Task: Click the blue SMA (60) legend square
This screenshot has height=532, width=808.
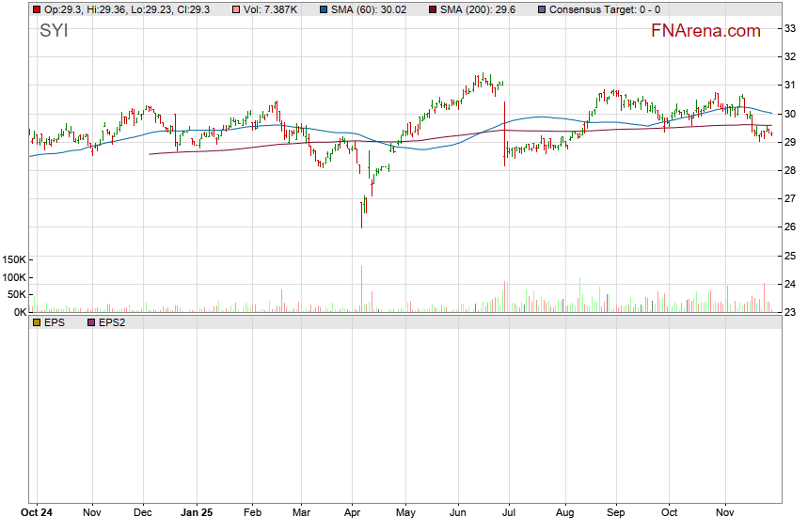Action: click(x=324, y=9)
